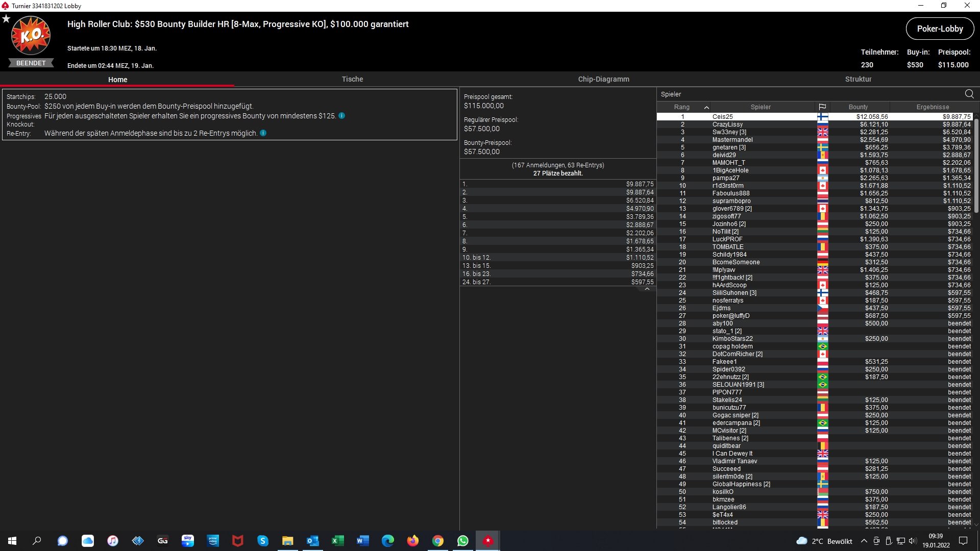Viewport: 980px width, 551px height.
Task: Open the McAfee icon in the taskbar
Action: (238, 541)
